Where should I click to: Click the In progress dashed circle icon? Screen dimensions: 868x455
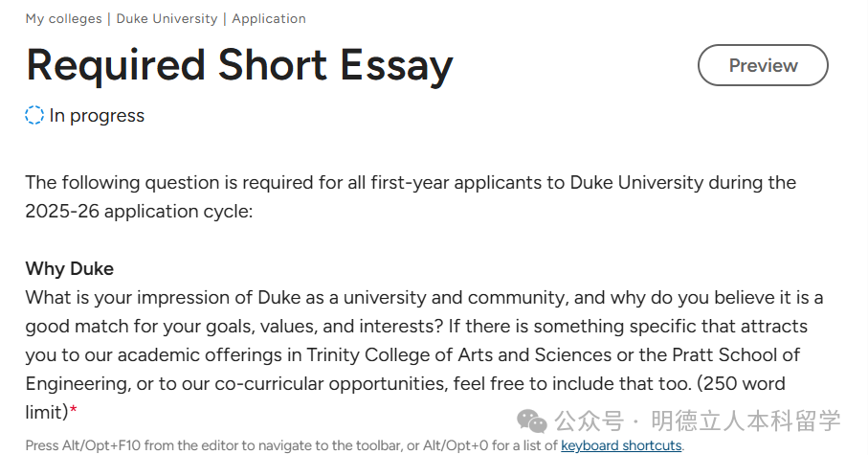[34, 116]
